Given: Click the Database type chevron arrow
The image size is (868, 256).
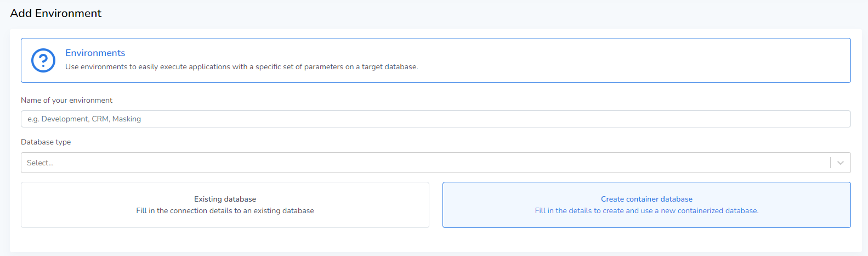Looking at the screenshot, I should [840, 163].
